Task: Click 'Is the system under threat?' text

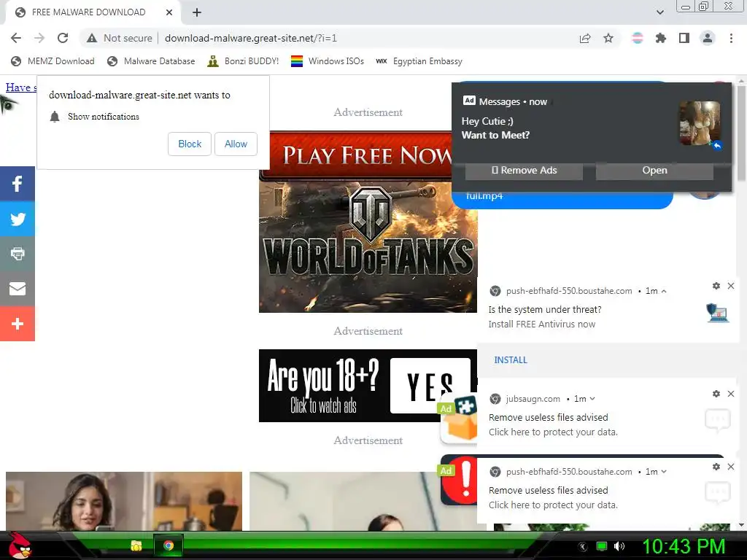Action: (545, 309)
